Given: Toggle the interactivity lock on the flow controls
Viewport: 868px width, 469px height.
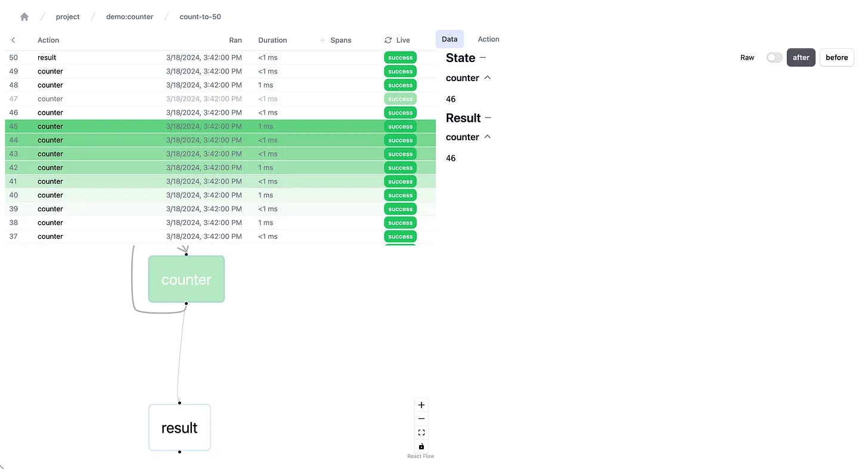Looking at the screenshot, I should [x=421, y=446].
